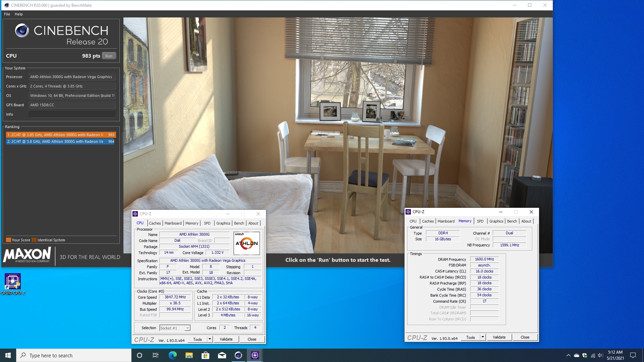Click left CPU-Z window title icon
644x362 pixels.
[135, 214]
